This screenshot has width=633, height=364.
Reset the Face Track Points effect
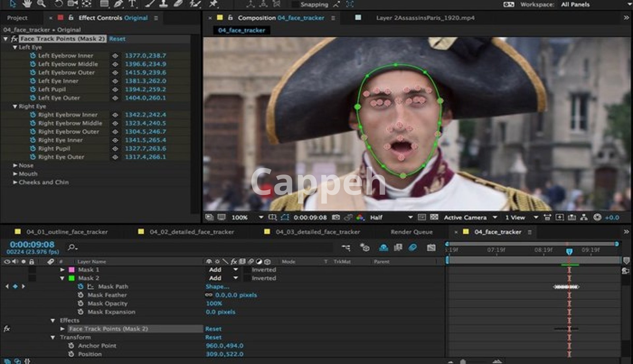click(x=117, y=39)
